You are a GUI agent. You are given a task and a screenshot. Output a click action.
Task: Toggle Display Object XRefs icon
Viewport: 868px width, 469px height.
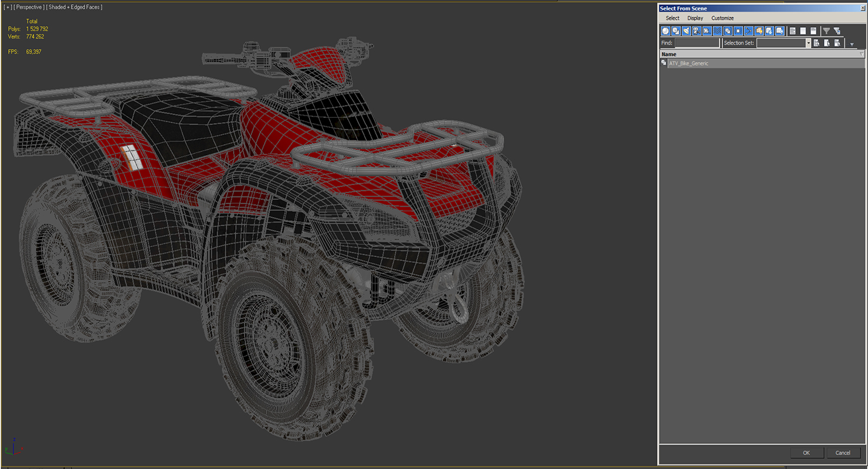[738, 30]
